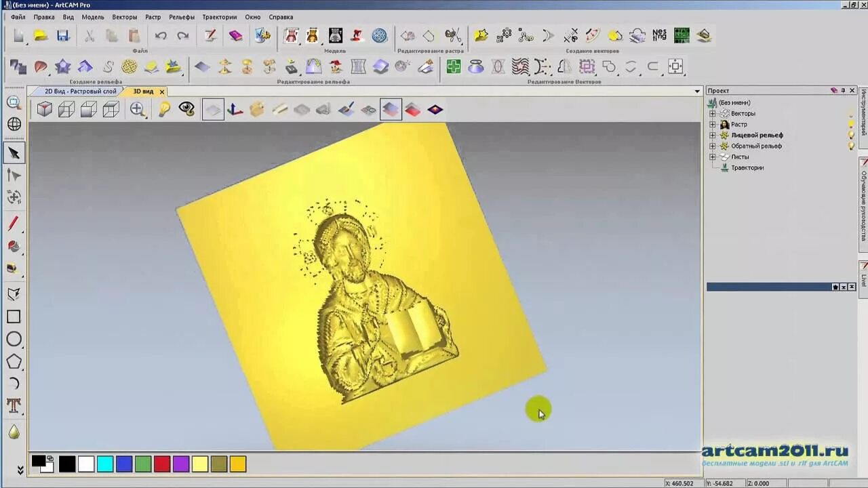868x488 pixels.
Task: Select the rectangle drawing tool
Action: [14, 317]
